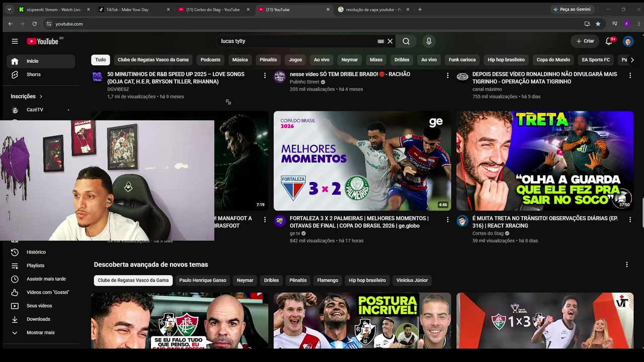
Task: Select the Paulo Henrique Ganso topic chip
Action: pos(203,281)
